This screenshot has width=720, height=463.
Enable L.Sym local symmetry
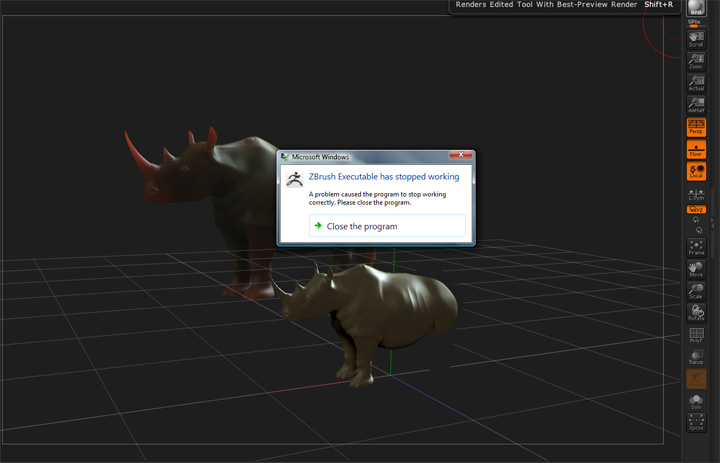tap(696, 195)
